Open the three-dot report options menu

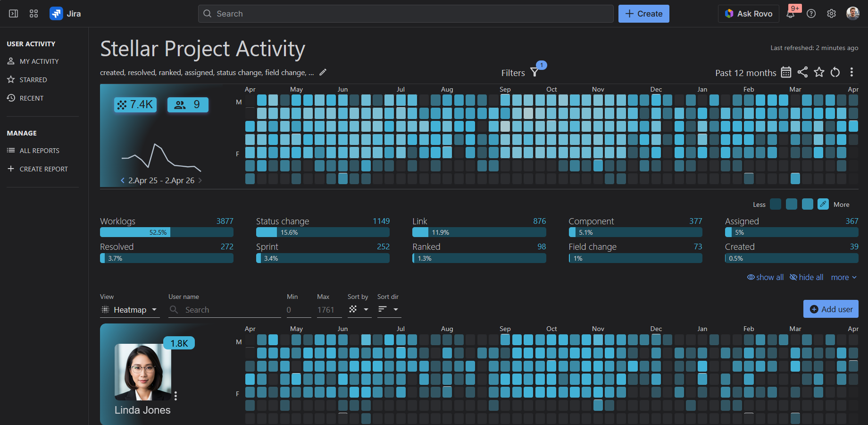tap(852, 72)
